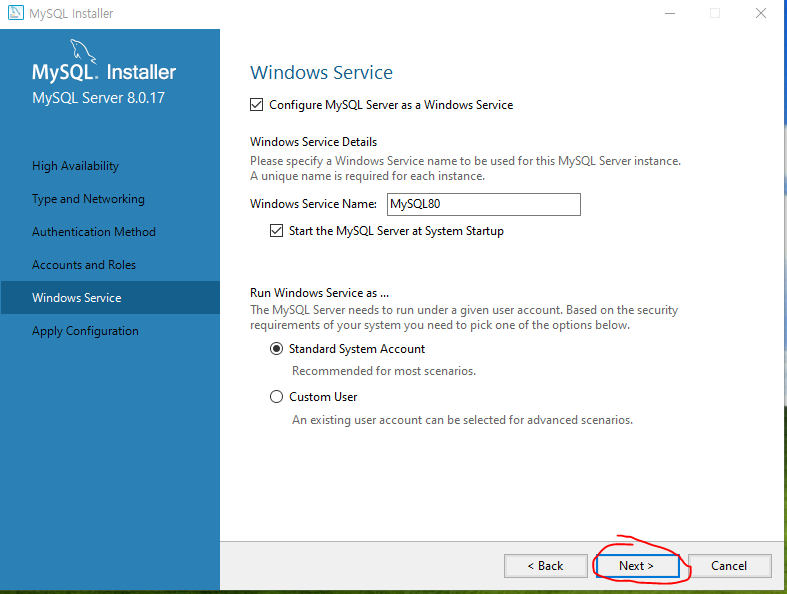The width and height of the screenshot is (787, 594).
Task: Cancel the MySQL configuration wizard
Action: point(729,566)
